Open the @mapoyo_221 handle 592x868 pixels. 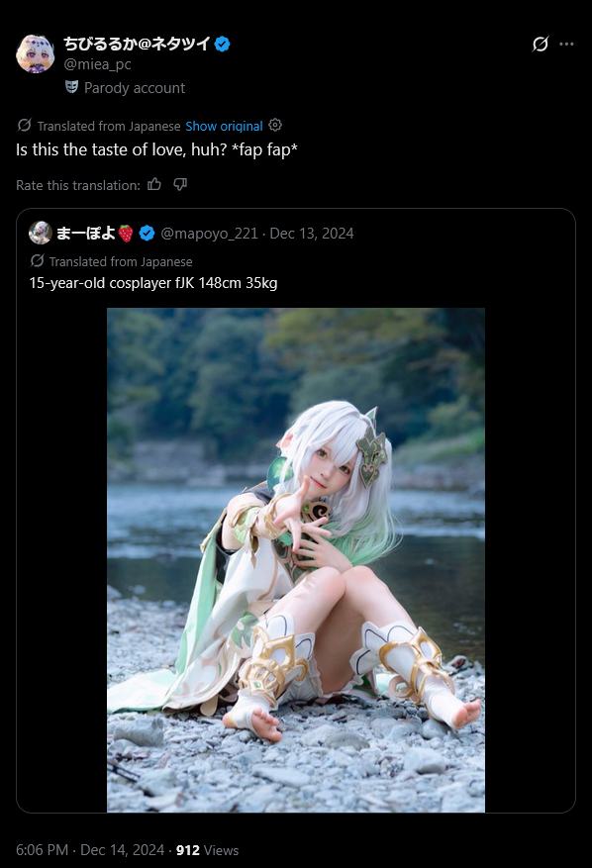[x=209, y=234]
